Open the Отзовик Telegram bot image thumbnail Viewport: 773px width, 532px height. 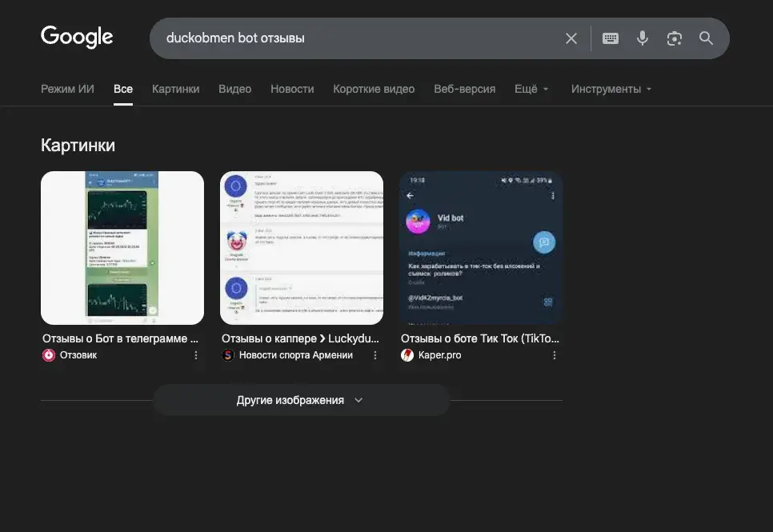122,248
